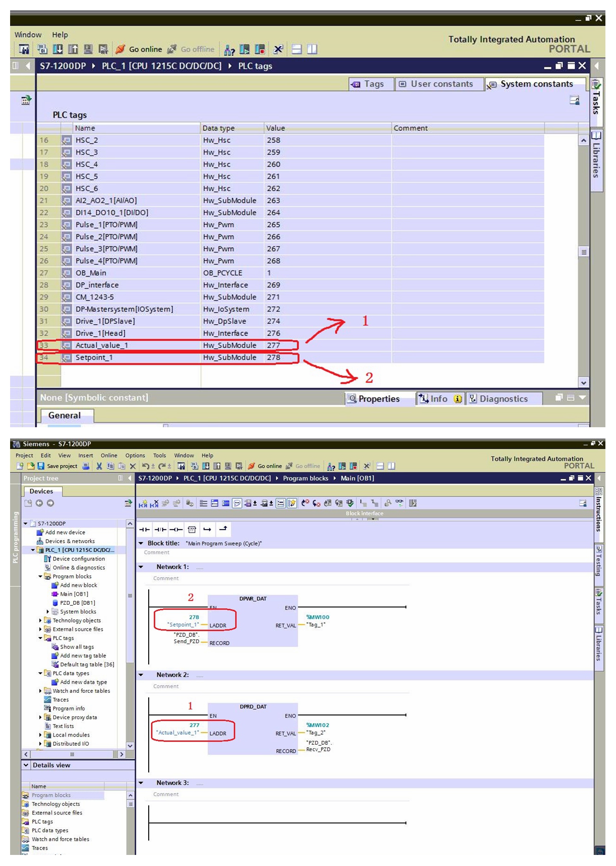
Task: Click Download to device icon in PLC tags window
Action: 58,49
